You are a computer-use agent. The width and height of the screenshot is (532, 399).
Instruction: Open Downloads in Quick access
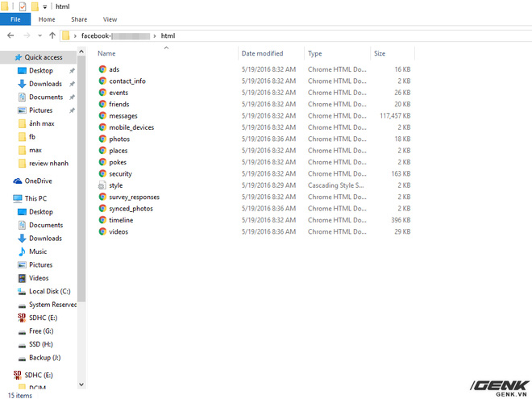point(45,84)
